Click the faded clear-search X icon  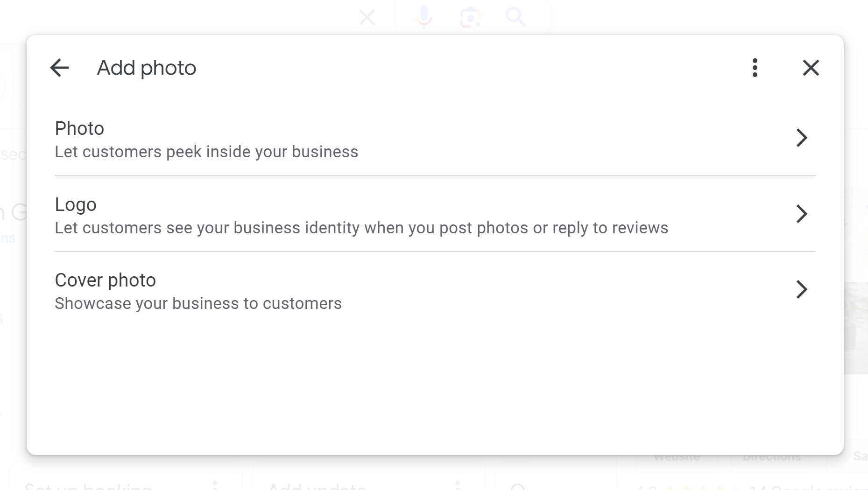pos(367,18)
